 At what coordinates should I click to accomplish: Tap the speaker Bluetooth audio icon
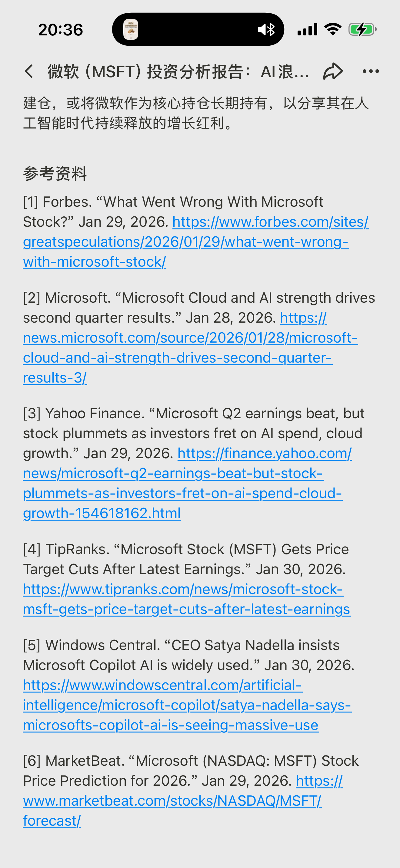click(266, 30)
